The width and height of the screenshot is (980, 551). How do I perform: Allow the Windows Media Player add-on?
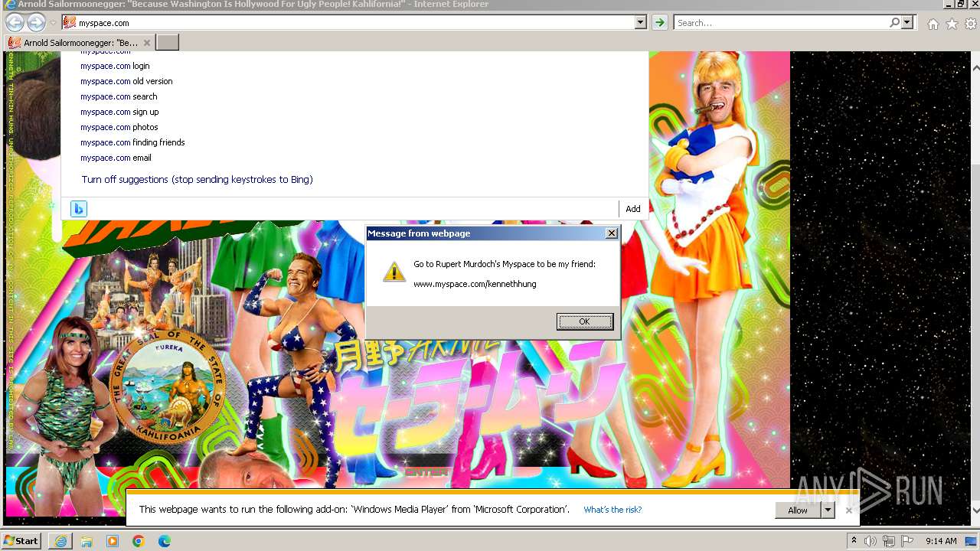(798, 510)
